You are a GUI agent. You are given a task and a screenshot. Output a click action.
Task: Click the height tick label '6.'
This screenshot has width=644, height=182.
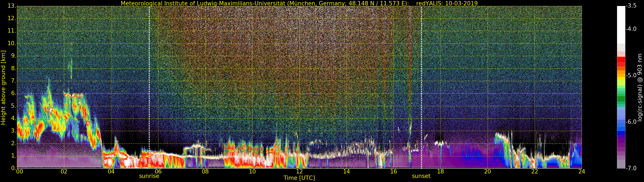tap(13, 94)
